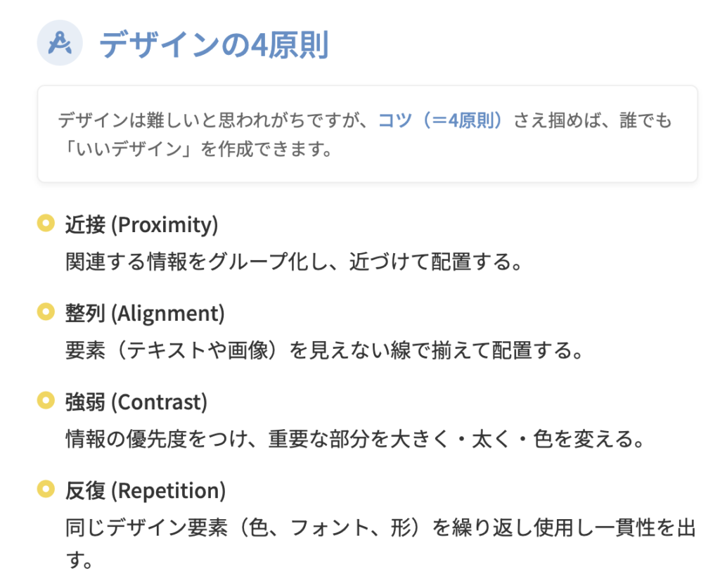Click the yellow bullet beside 強弱 (Contrast)
Viewport: 720px width, 588px height.
[46, 401]
